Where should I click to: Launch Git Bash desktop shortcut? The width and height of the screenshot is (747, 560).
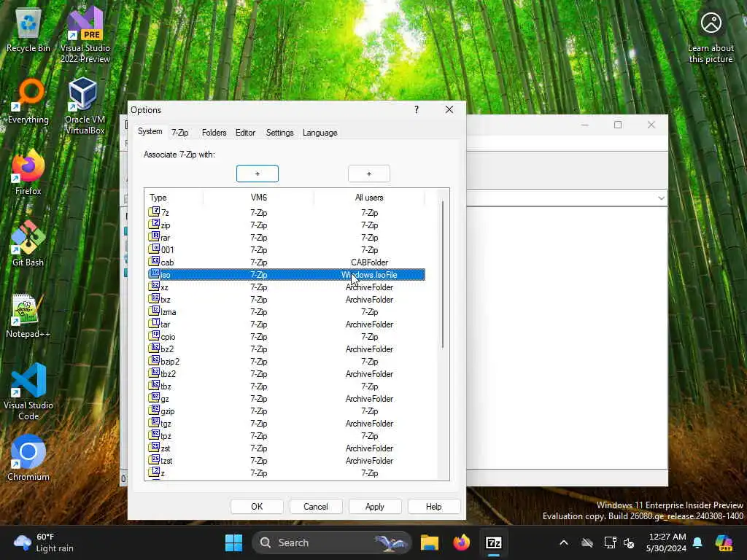[28, 244]
